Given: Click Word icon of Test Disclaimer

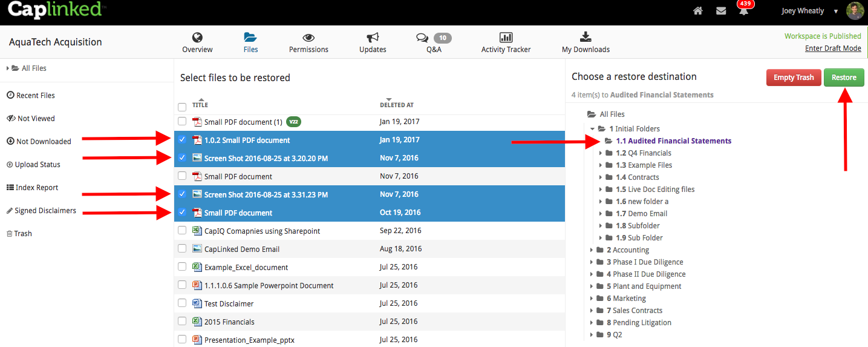Looking at the screenshot, I should click(x=197, y=303).
